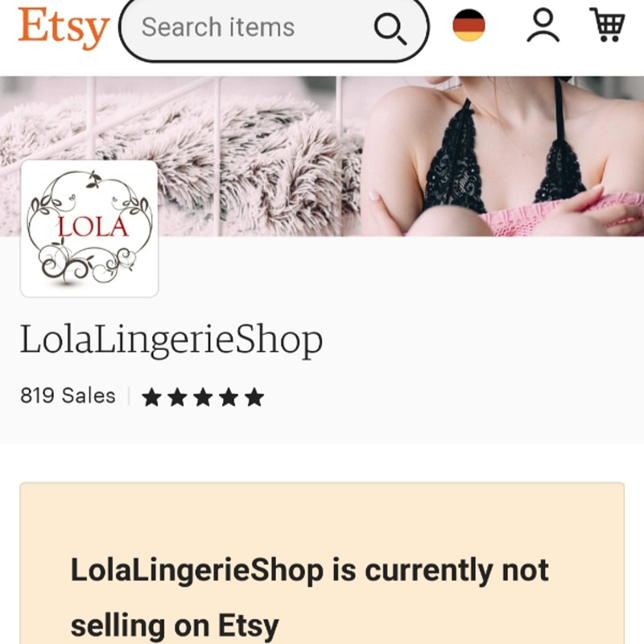The height and width of the screenshot is (644, 644).
Task: Open the German flag region selector
Action: tap(469, 26)
